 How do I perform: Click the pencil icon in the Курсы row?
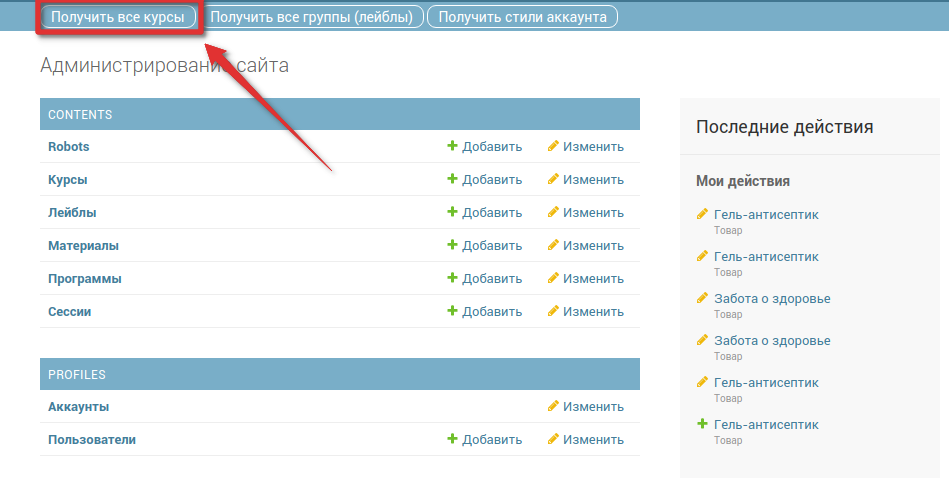pos(553,179)
